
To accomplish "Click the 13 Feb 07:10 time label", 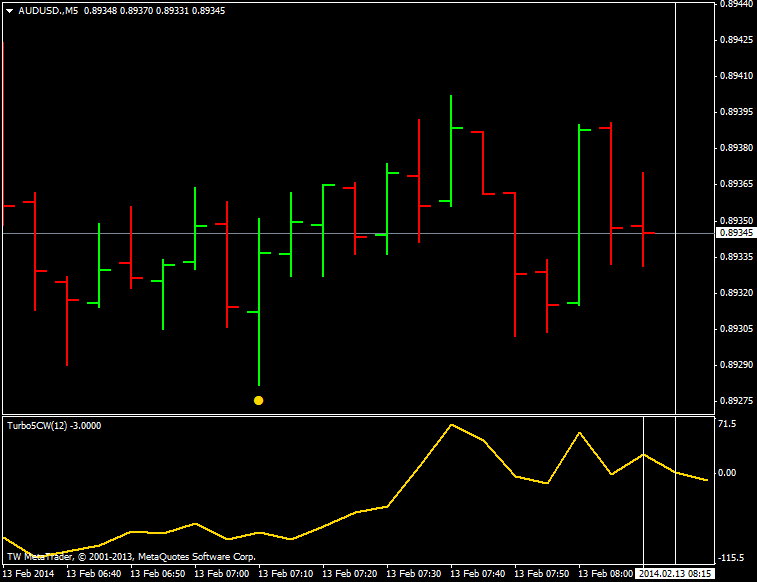I will [x=285, y=574].
